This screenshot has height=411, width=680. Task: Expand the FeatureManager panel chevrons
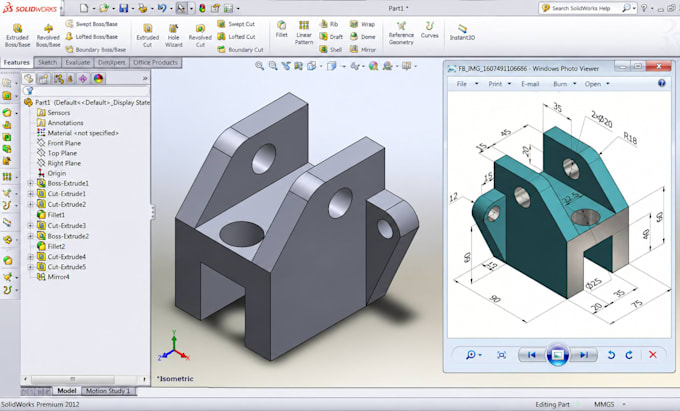tap(145, 78)
